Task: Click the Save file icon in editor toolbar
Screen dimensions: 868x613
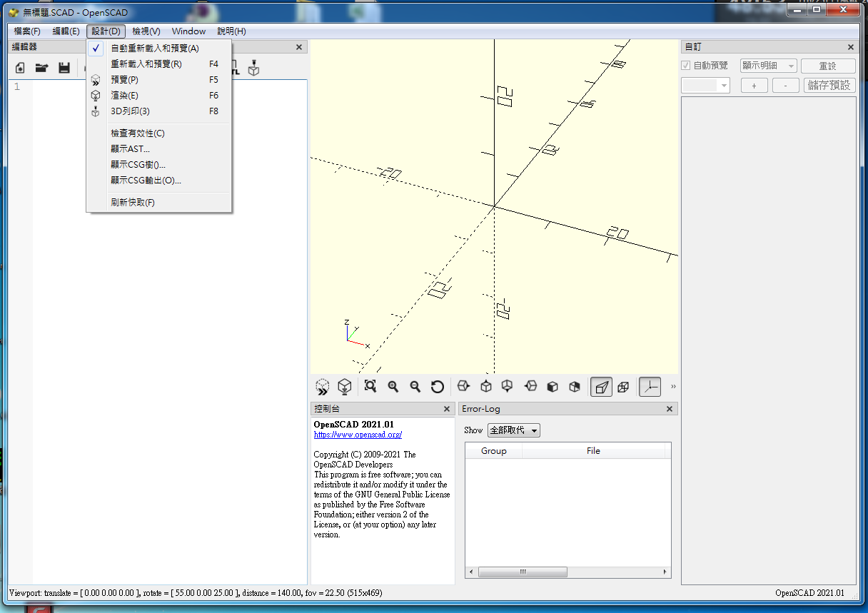Action: click(64, 69)
